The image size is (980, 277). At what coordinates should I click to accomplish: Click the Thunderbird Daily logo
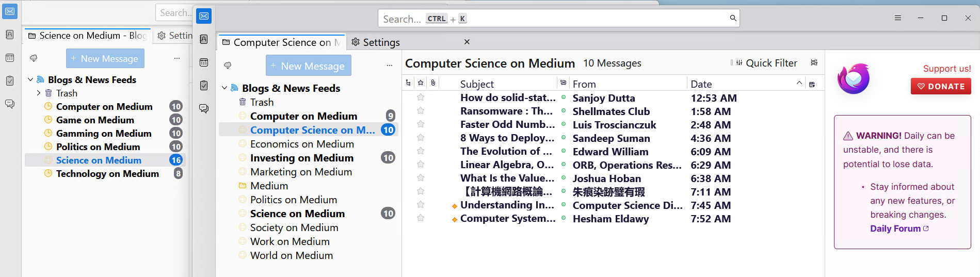point(854,79)
